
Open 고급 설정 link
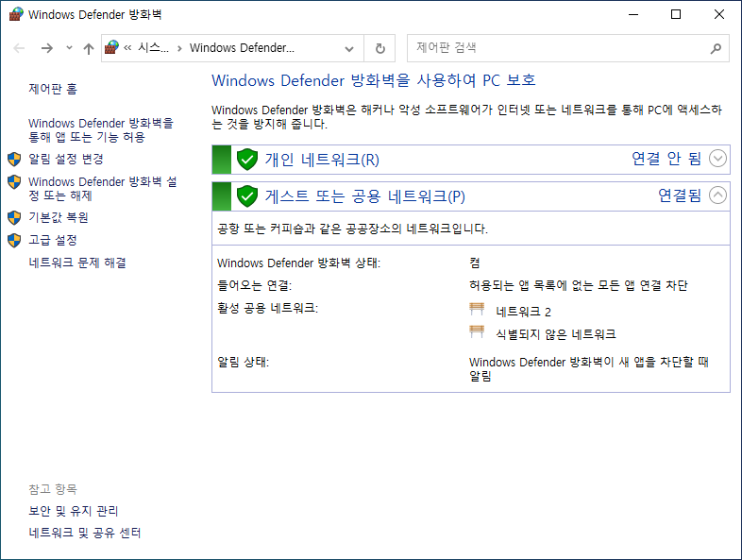click(x=53, y=240)
